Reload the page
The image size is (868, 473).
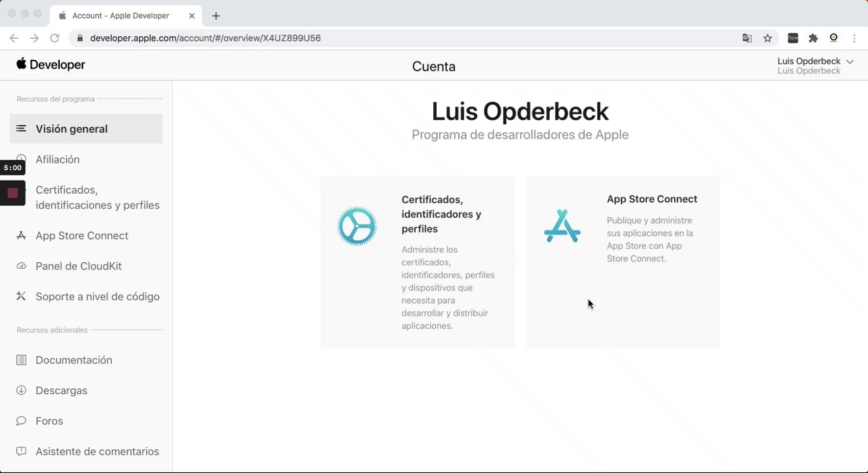pyautogui.click(x=55, y=38)
